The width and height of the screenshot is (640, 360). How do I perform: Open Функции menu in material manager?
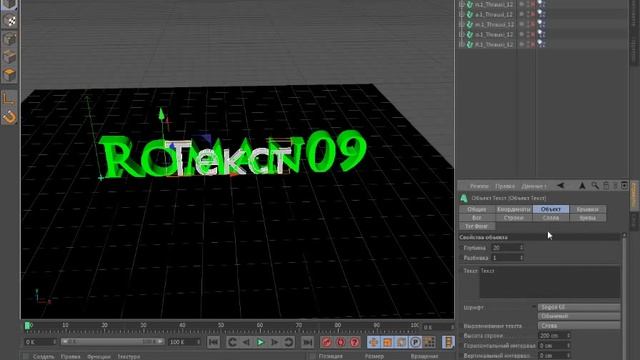[x=98, y=356]
